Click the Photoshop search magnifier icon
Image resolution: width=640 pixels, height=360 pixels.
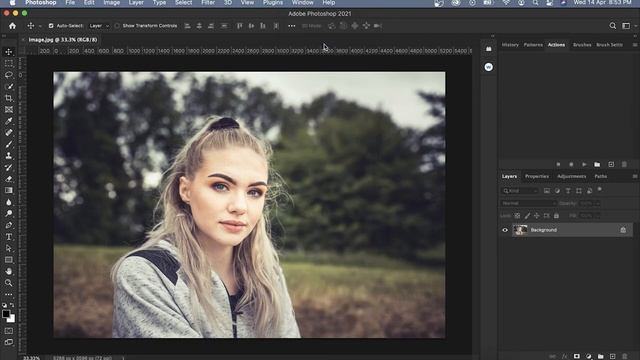(613, 26)
